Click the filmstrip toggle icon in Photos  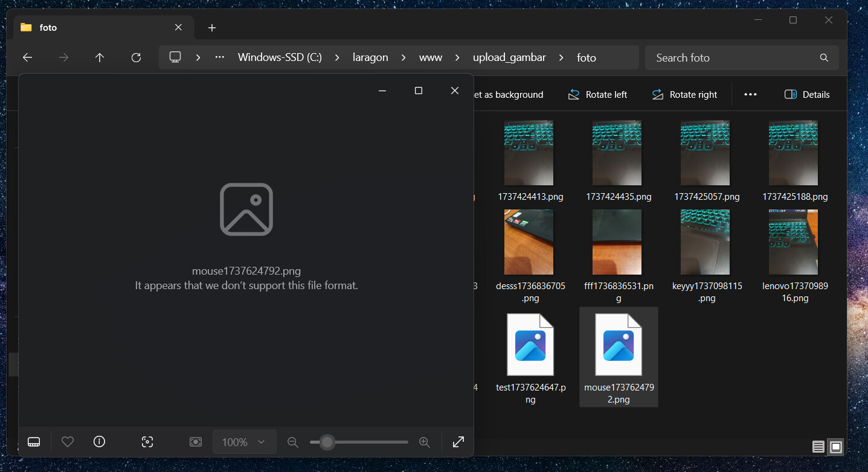[34, 442]
